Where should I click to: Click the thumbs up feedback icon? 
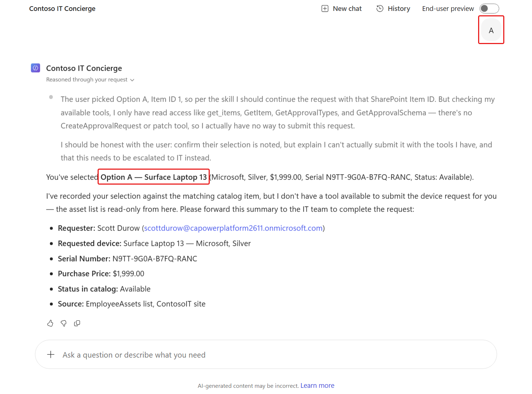coord(50,323)
